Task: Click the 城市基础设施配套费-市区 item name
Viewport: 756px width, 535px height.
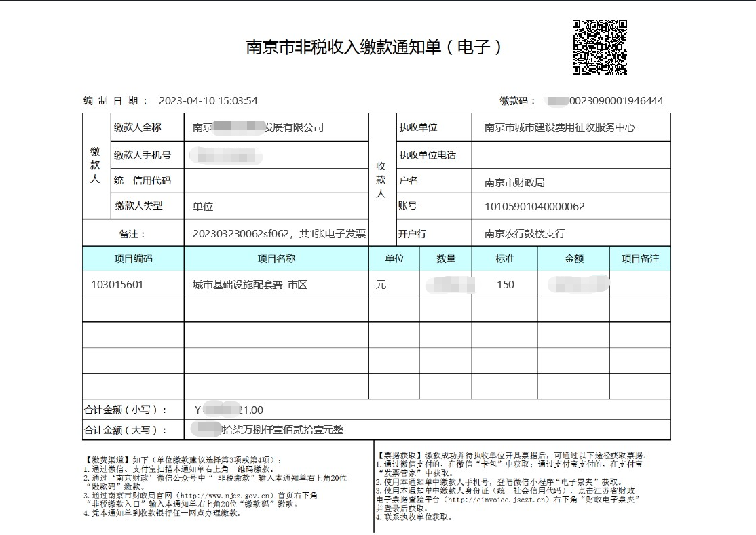Action: [250, 285]
